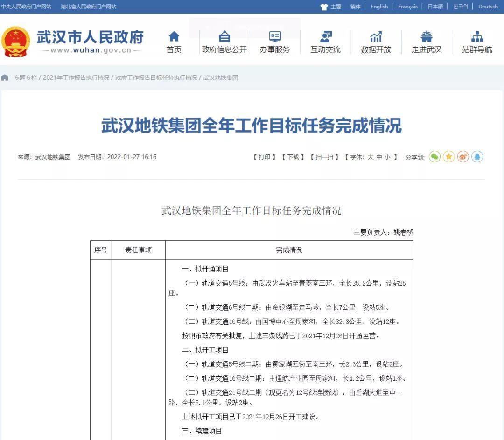Click the 轨道交通16号线:由国博中心 line

point(292,322)
